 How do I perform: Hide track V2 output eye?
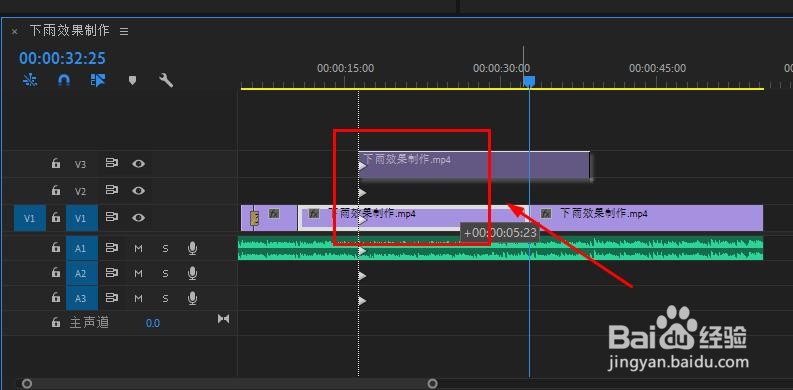click(x=139, y=191)
